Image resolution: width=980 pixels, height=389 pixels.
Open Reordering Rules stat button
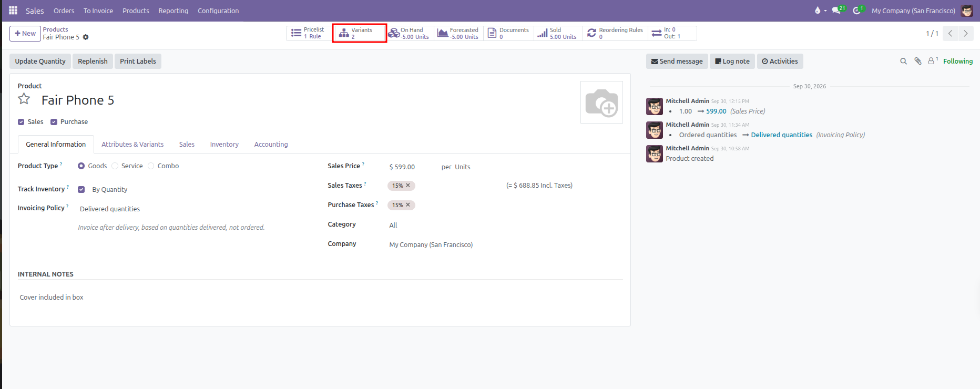click(x=615, y=33)
